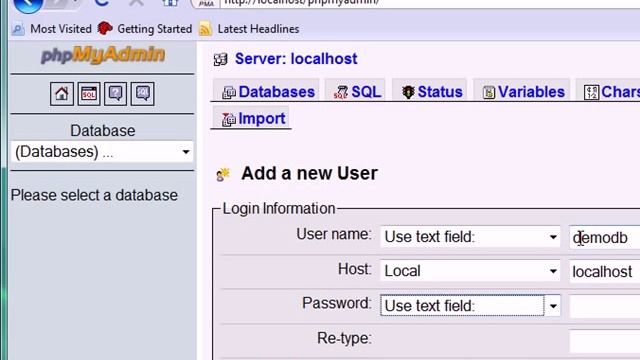Click the Latest Headlines RSS feed icon
The width and height of the screenshot is (640, 360).
tap(205, 29)
